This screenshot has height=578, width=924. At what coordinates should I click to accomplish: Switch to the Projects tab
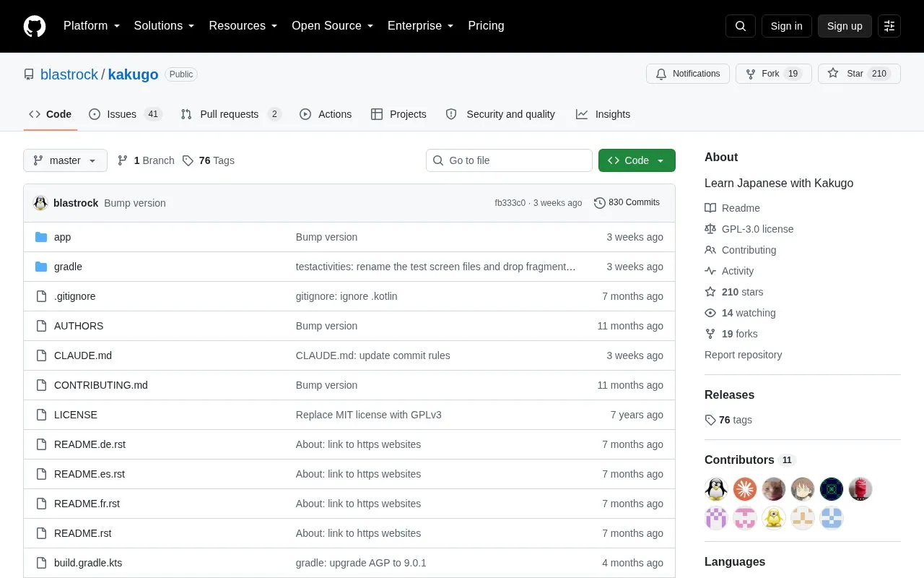pos(398,114)
